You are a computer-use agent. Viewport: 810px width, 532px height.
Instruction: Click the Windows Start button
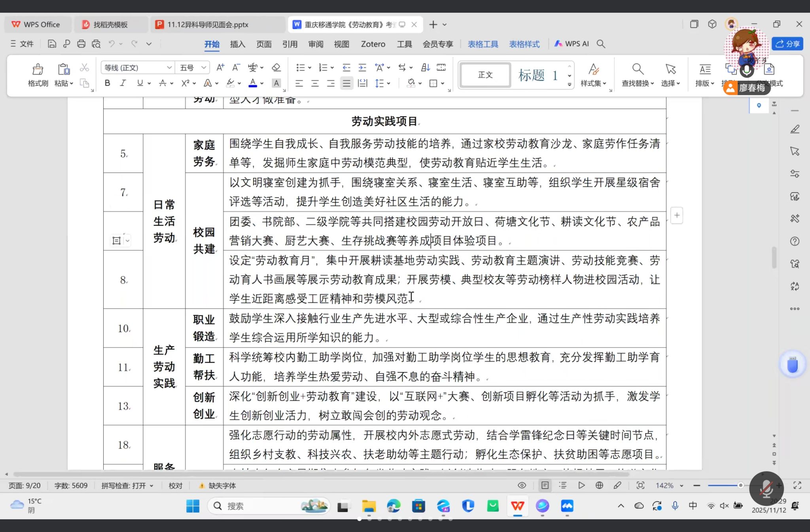(193, 506)
